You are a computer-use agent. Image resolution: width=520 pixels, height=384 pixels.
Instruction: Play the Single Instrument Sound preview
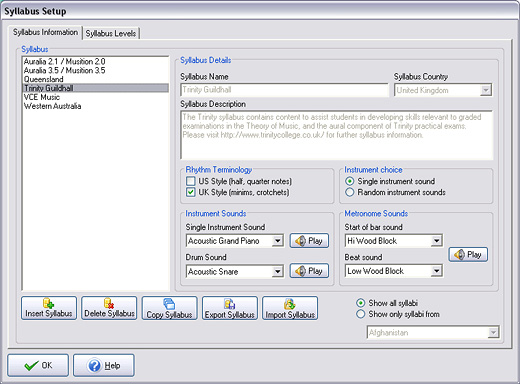(x=309, y=241)
